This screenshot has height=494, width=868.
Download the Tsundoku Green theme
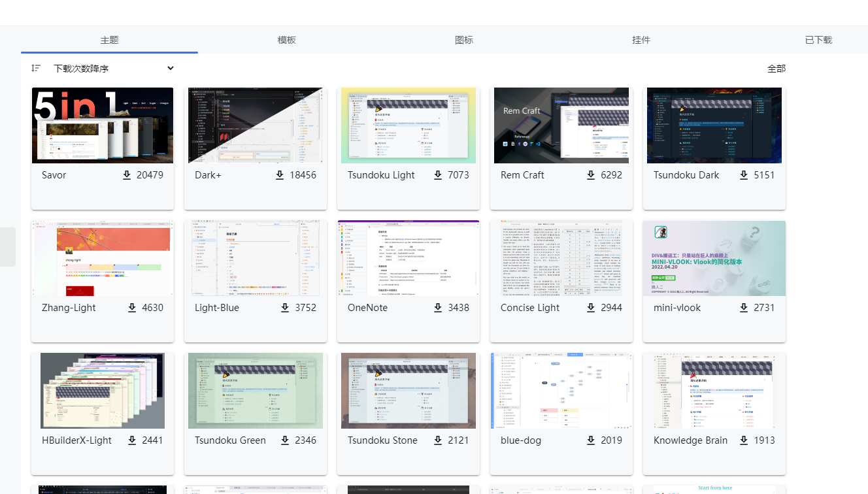click(x=285, y=440)
